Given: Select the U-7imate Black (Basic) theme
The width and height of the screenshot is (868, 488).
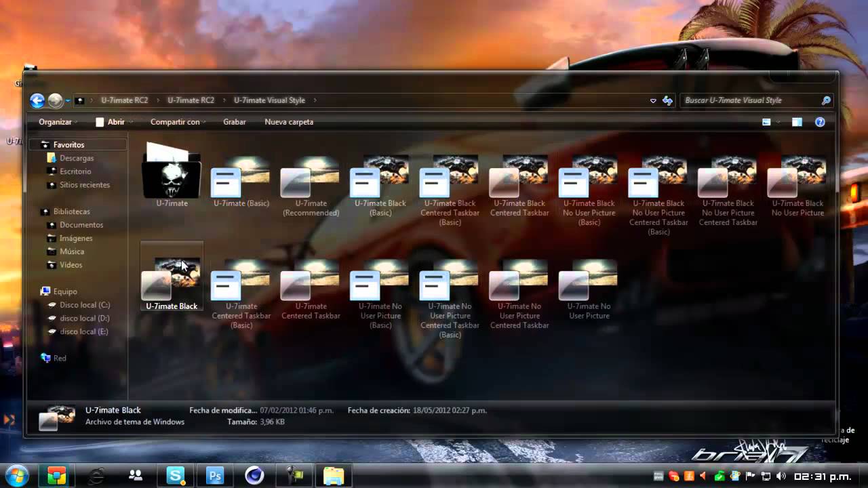Looking at the screenshot, I should [x=380, y=185].
